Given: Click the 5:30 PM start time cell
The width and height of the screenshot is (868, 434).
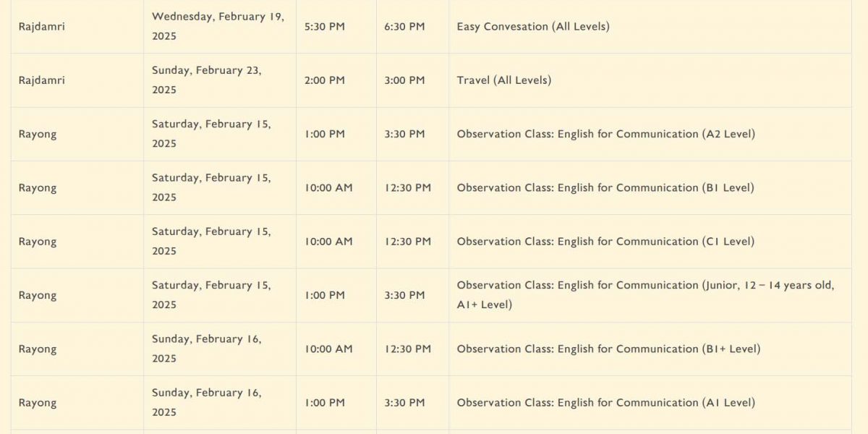Looking at the screenshot, I should pos(325,27).
